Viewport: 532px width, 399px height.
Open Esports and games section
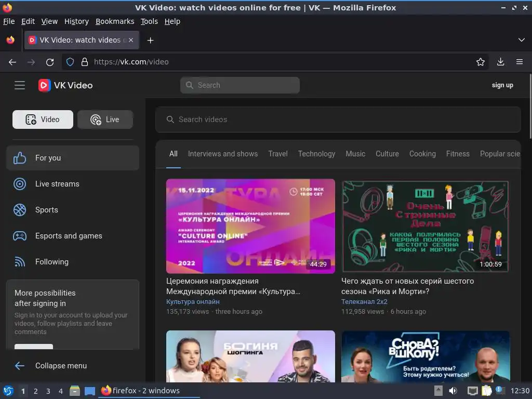click(x=73, y=236)
